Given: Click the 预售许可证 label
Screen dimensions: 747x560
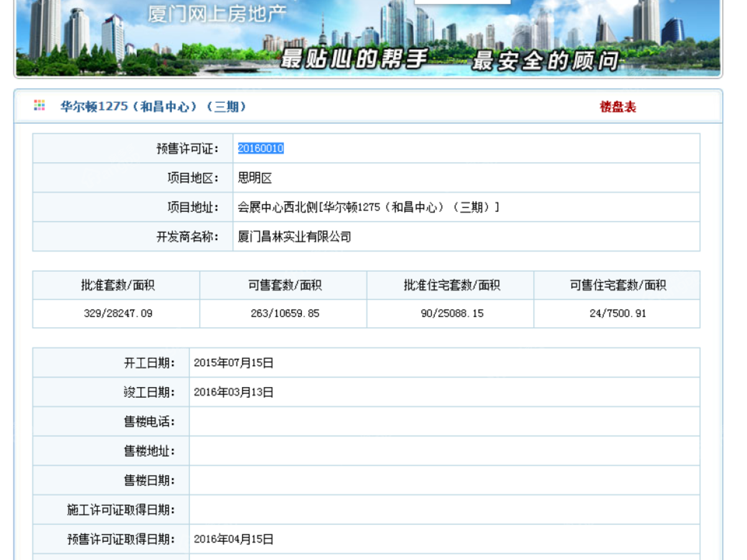Looking at the screenshot, I should coord(187,149).
